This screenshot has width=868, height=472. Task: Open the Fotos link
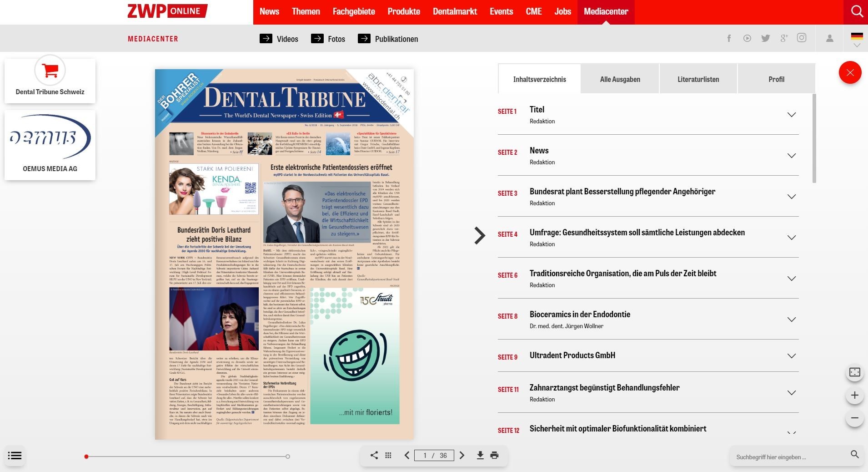tap(328, 39)
